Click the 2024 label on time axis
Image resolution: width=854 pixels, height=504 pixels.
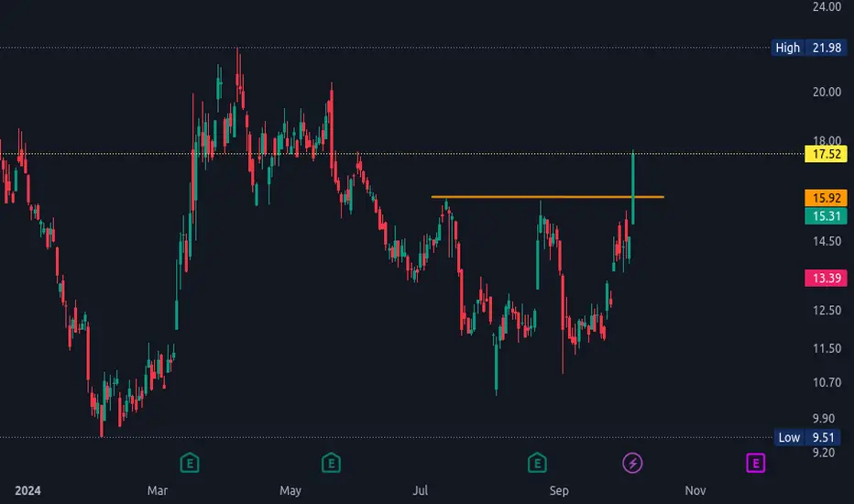tap(27, 490)
